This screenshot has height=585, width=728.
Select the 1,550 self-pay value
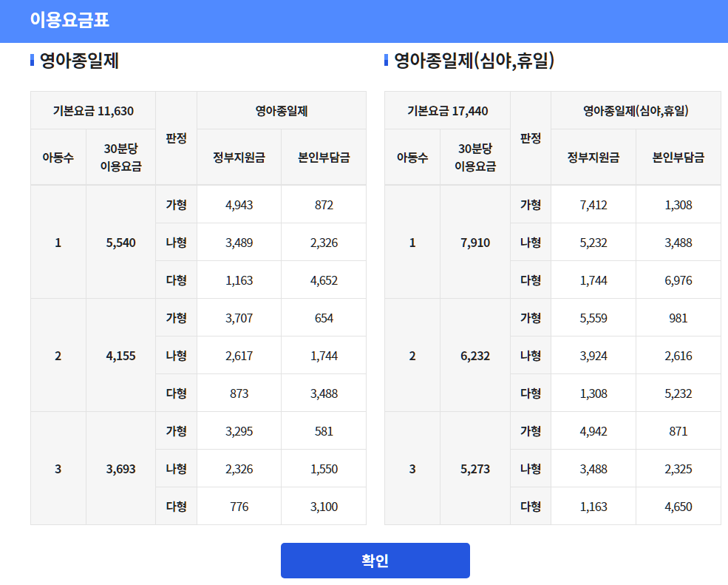[x=324, y=468]
